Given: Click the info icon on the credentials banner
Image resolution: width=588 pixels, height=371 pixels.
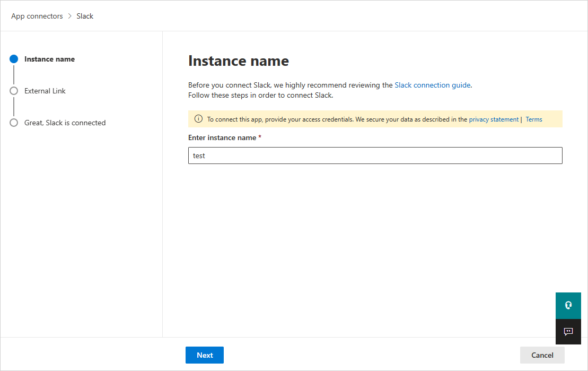Looking at the screenshot, I should (198, 119).
